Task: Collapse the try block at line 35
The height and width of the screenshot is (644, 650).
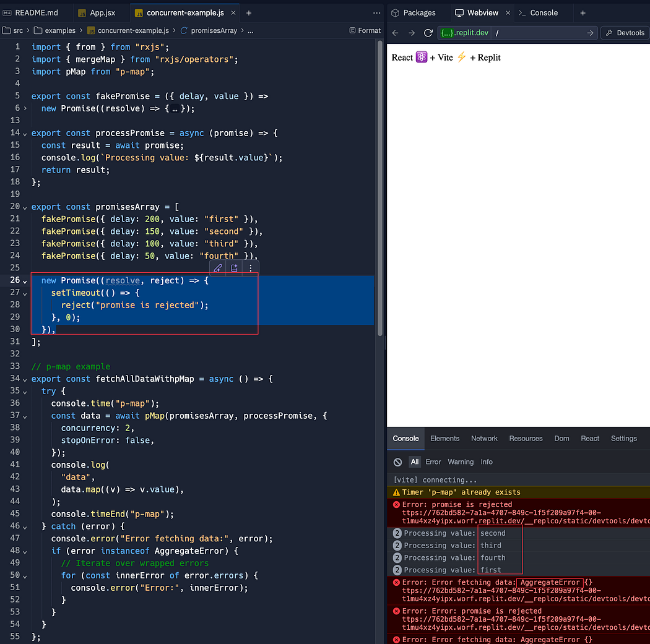Action: click(25, 392)
